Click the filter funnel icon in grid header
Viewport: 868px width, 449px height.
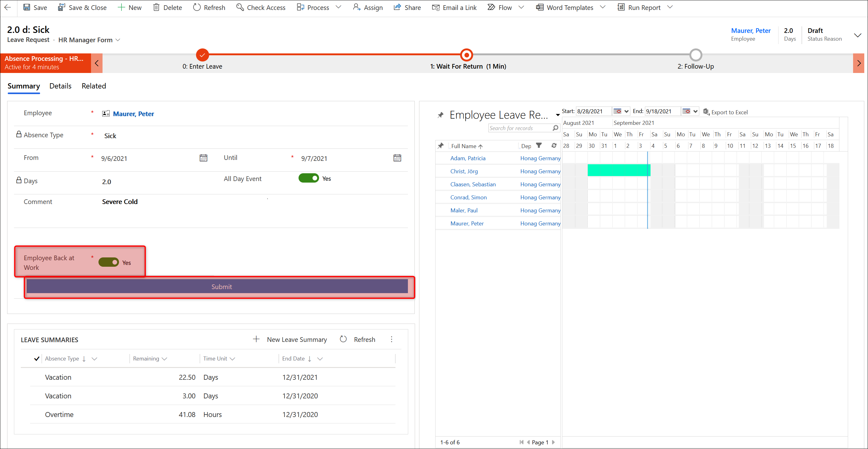[x=539, y=146]
